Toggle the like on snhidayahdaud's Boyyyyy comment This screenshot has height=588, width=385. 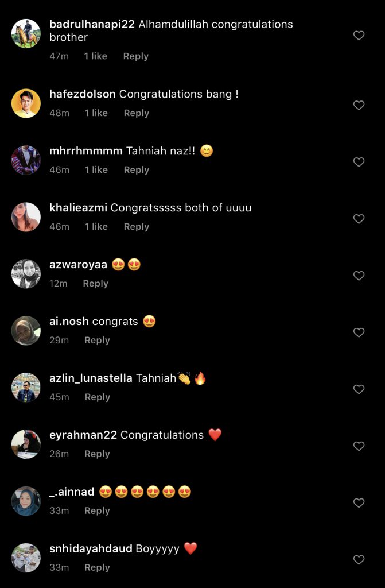[x=359, y=560]
